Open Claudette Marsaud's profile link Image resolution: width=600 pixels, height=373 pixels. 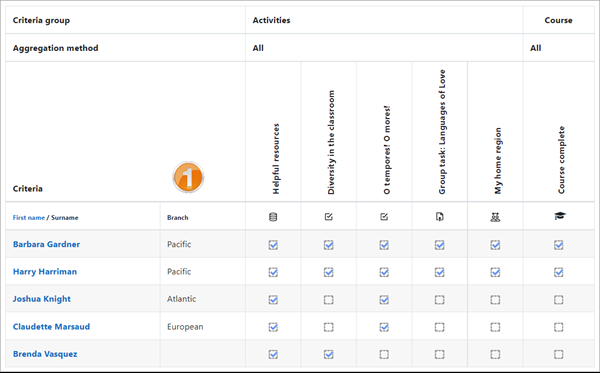(51, 326)
